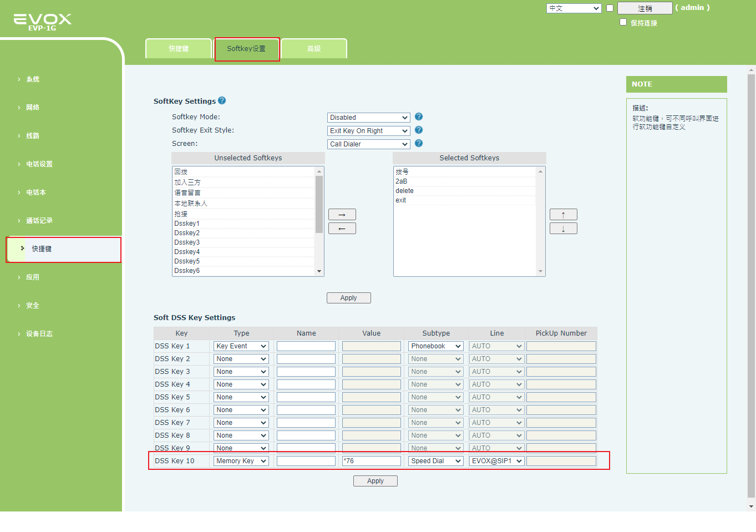Expand DSS Key 10 Speed Dial subtype dropdown
Screen dimensions: 756x532
436,461
